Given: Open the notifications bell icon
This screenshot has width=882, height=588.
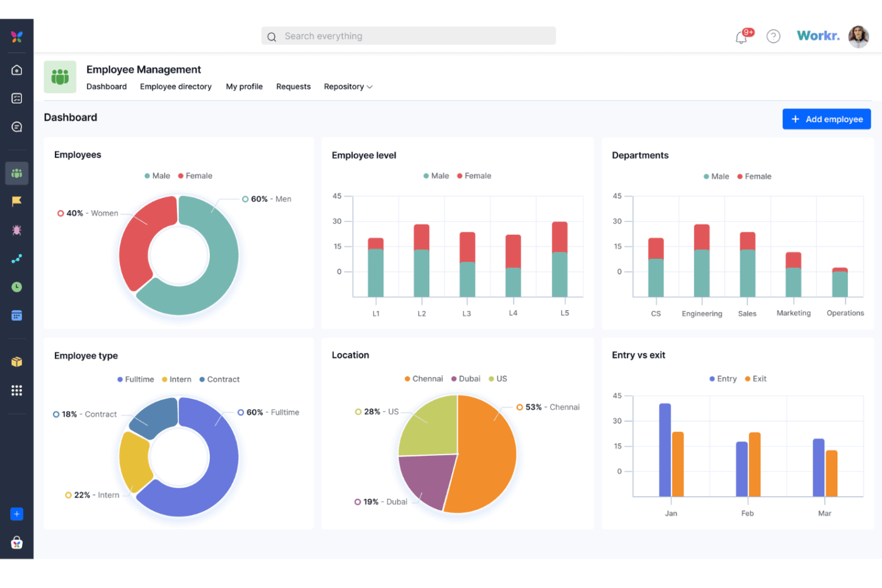Looking at the screenshot, I should tap(742, 37).
